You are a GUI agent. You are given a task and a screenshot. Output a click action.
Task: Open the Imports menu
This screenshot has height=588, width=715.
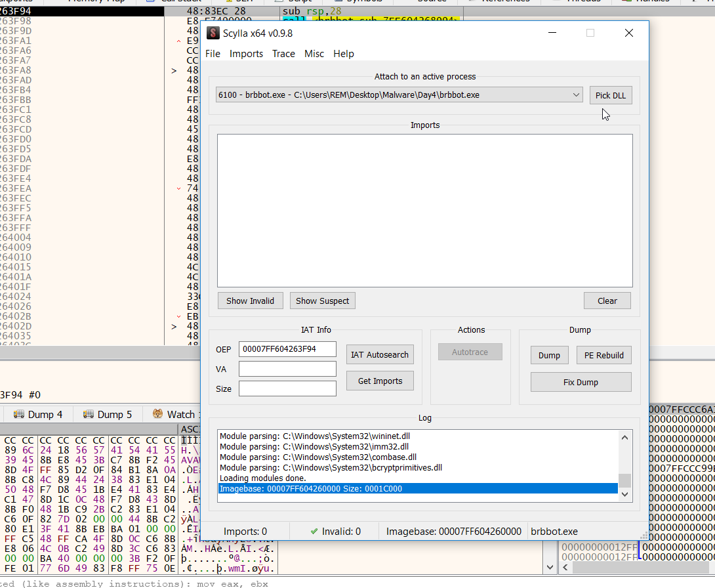tap(246, 54)
